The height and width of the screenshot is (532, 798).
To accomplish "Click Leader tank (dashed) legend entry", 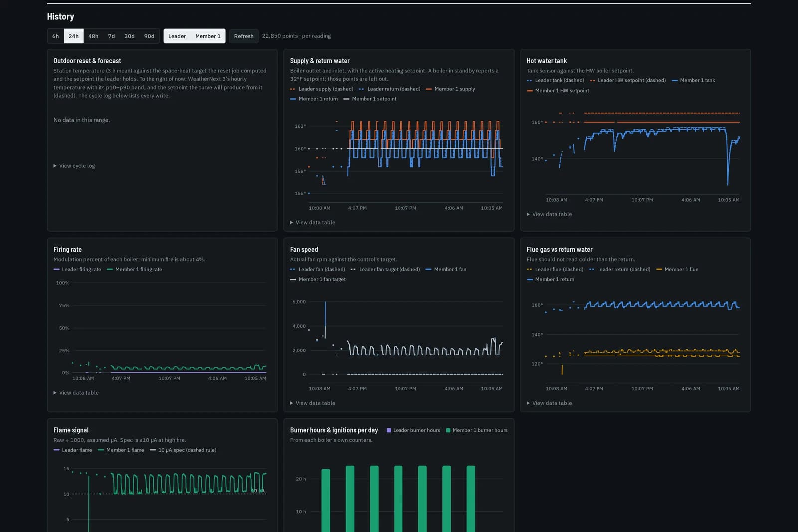I will (x=555, y=80).
